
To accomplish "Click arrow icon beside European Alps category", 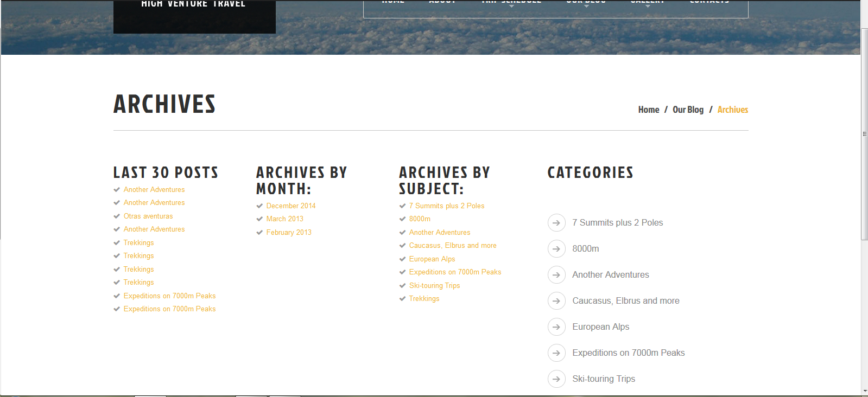I will pyautogui.click(x=556, y=327).
